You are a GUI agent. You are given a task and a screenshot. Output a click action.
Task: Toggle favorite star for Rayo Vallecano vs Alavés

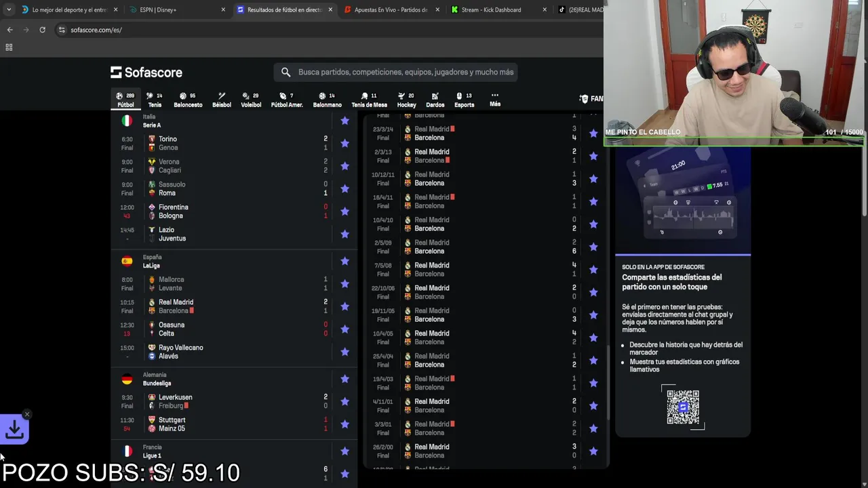[344, 352]
